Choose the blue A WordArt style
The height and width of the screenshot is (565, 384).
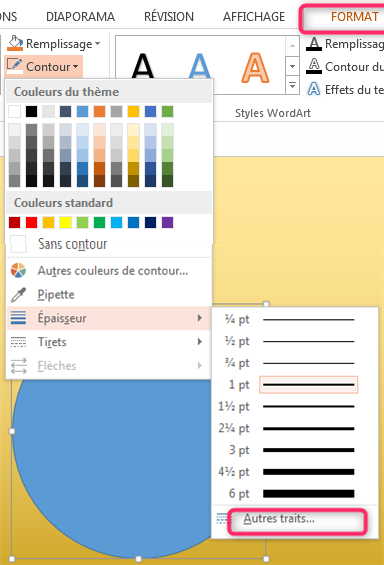tap(199, 66)
